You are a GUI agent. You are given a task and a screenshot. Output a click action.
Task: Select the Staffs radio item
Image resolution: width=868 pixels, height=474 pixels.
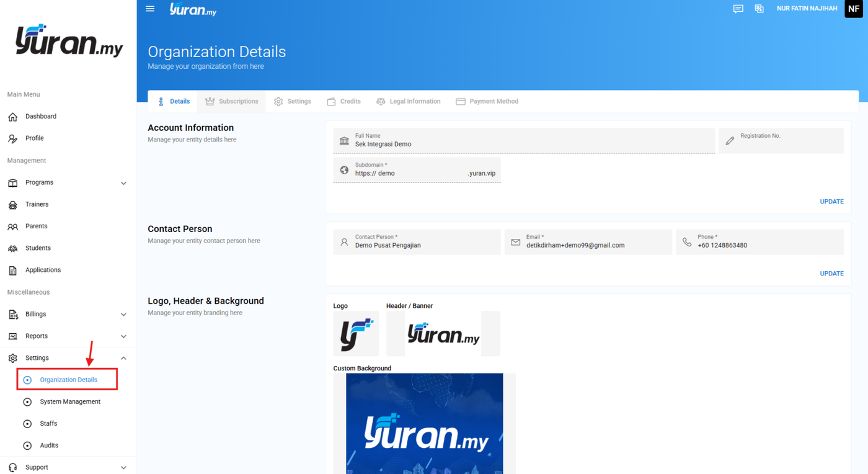tap(41, 424)
